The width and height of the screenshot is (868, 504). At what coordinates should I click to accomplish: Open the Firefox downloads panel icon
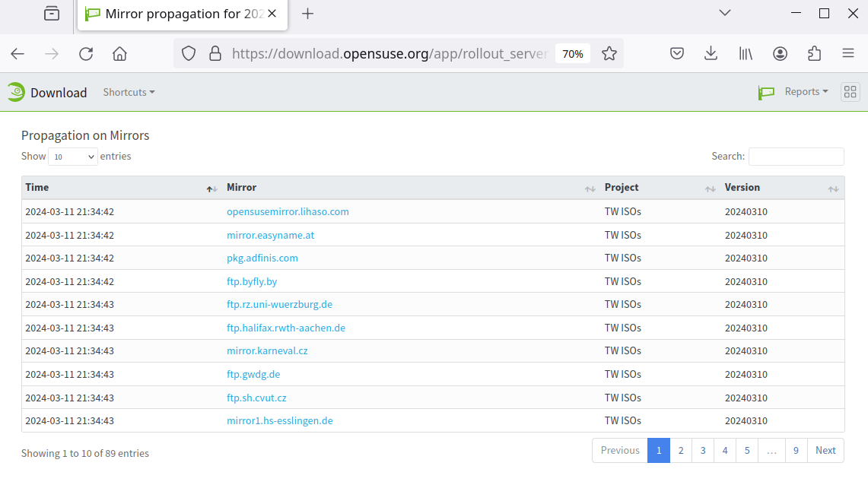point(711,53)
